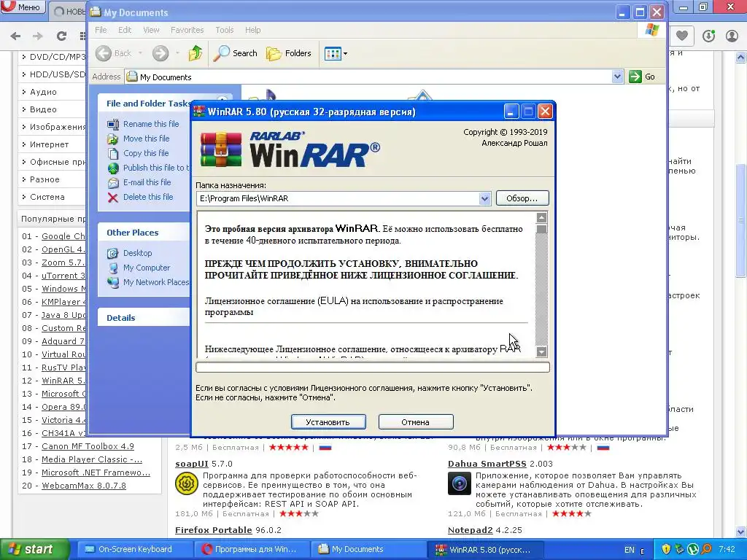Collapse the Other Places panel header

pyautogui.click(x=144, y=233)
